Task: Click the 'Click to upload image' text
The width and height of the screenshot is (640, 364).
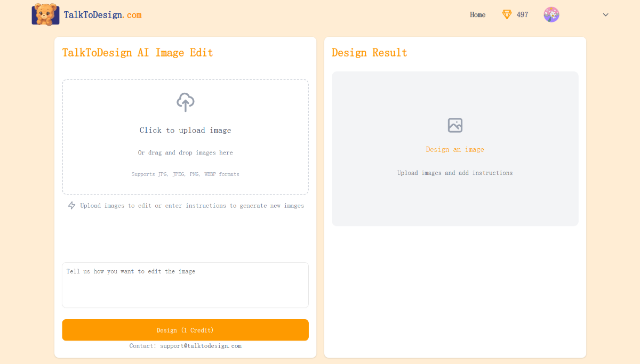Action: [186, 130]
